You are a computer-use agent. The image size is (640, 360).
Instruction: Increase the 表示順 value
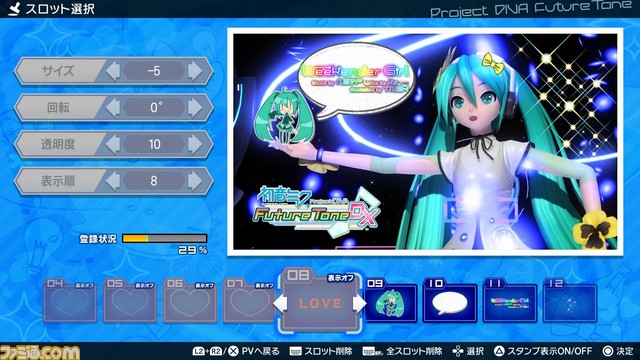point(195,181)
